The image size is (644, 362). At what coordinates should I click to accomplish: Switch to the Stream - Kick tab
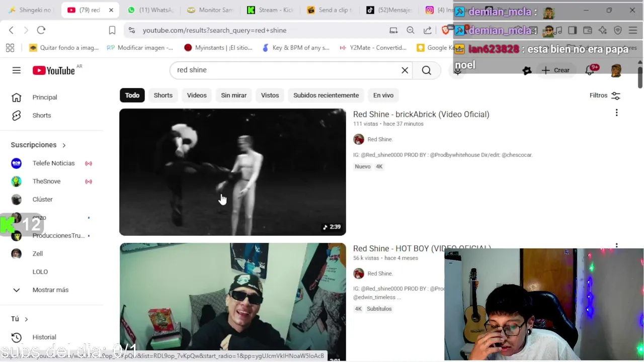coord(270,10)
